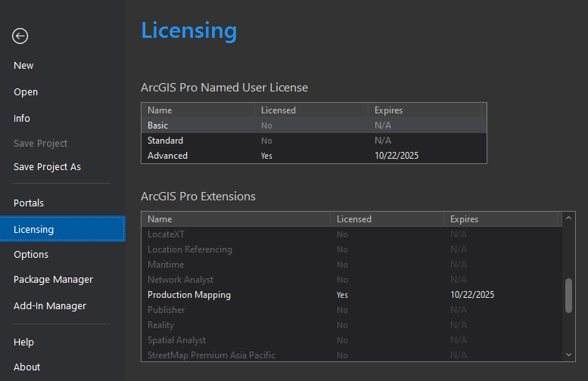Screen dimensions: 588x381
Task: Select the Basic license row
Action: point(313,125)
